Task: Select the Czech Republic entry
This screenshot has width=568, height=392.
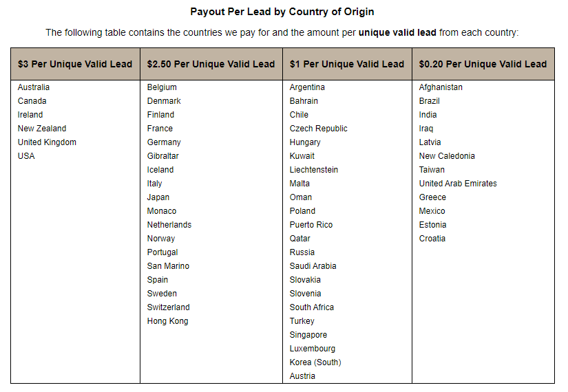Action: click(x=318, y=129)
